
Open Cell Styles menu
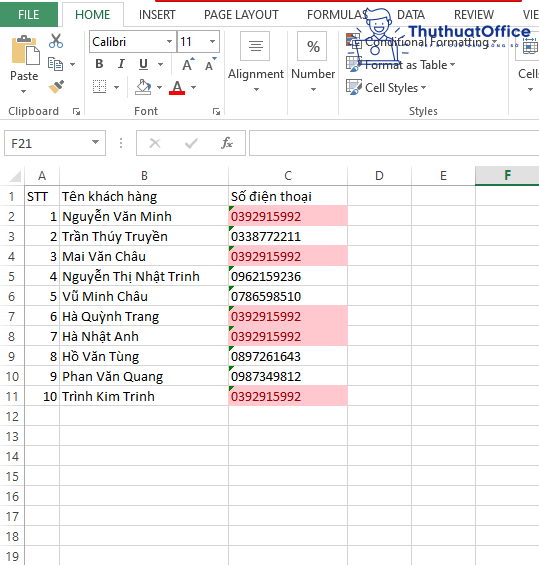pyautogui.click(x=386, y=88)
